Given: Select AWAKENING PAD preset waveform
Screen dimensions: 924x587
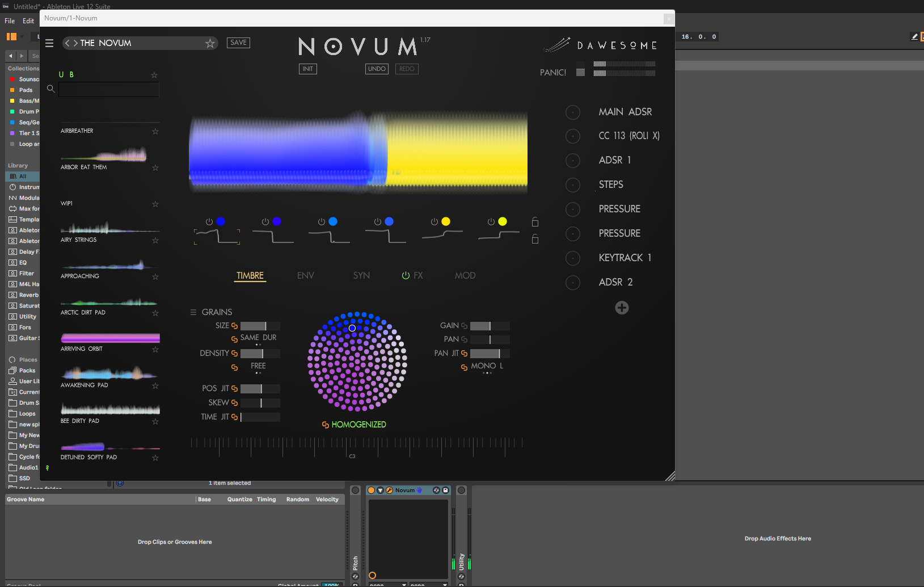Looking at the screenshot, I should pyautogui.click(x=110, y=374).
